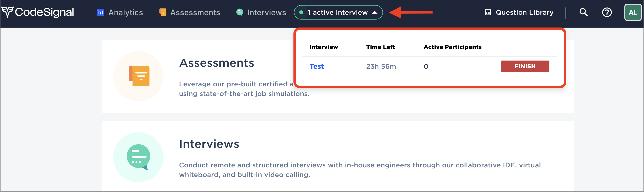The height and width of the screenshot is (192, 644).
Task: Click the caret arrow on active Interview pill
Action: (x=374, y=12)
